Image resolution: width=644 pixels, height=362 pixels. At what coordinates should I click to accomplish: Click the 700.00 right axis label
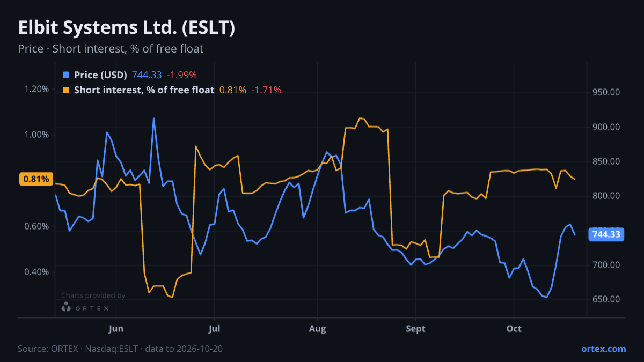606,265
